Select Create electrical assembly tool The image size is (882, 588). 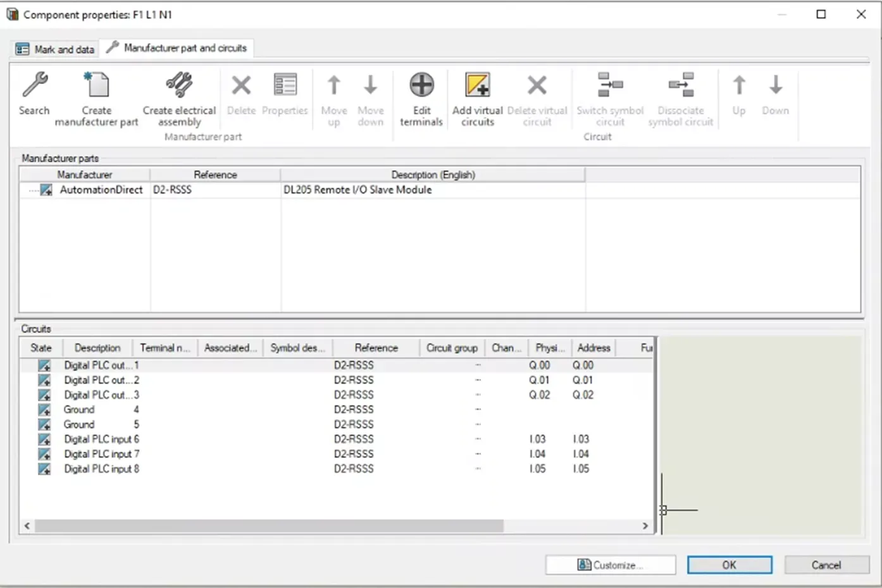(x=179, y=99)
